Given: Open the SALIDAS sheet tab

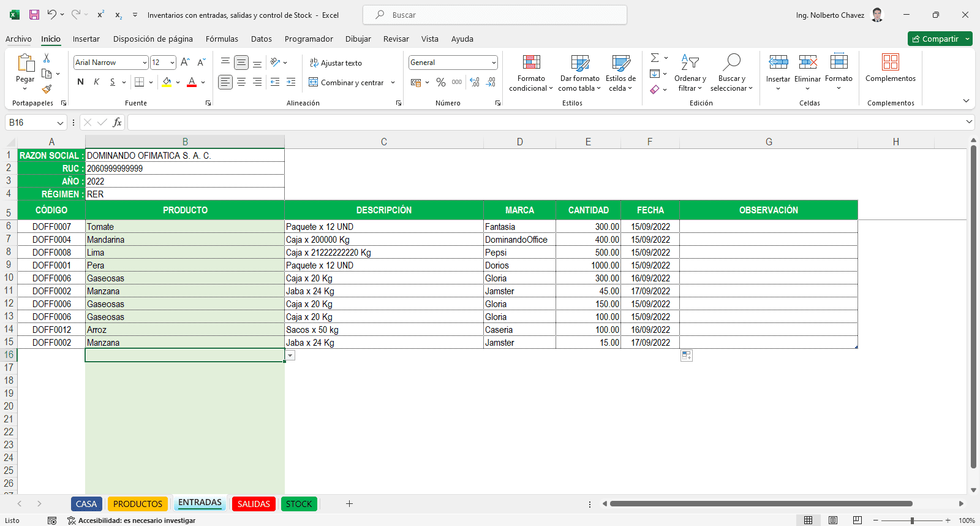Looking at the screenshot, I should 254,504.
